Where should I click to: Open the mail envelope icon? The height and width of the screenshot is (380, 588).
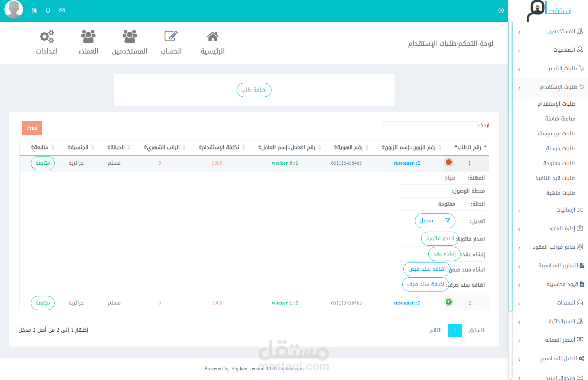point(62,10)
